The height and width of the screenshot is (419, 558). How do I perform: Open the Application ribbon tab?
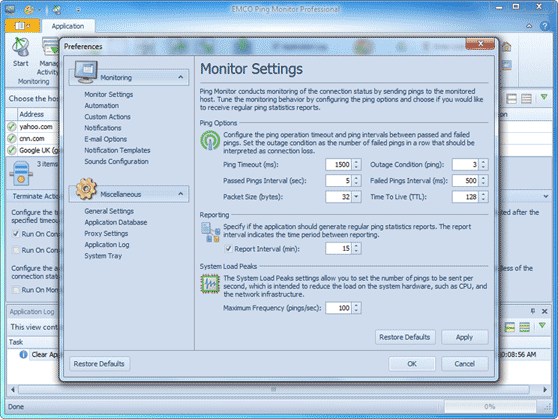[68, 26]
